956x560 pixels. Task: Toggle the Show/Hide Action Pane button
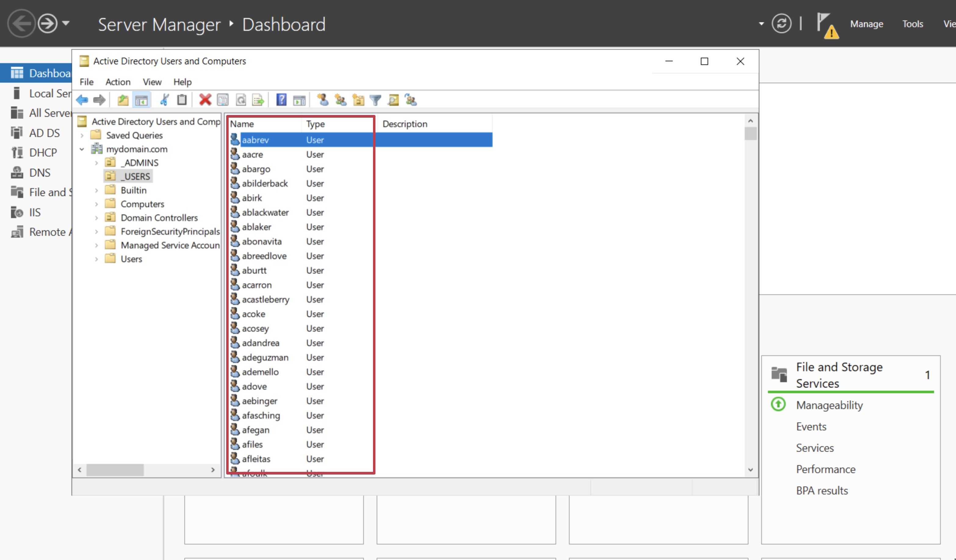coord(299,100)
